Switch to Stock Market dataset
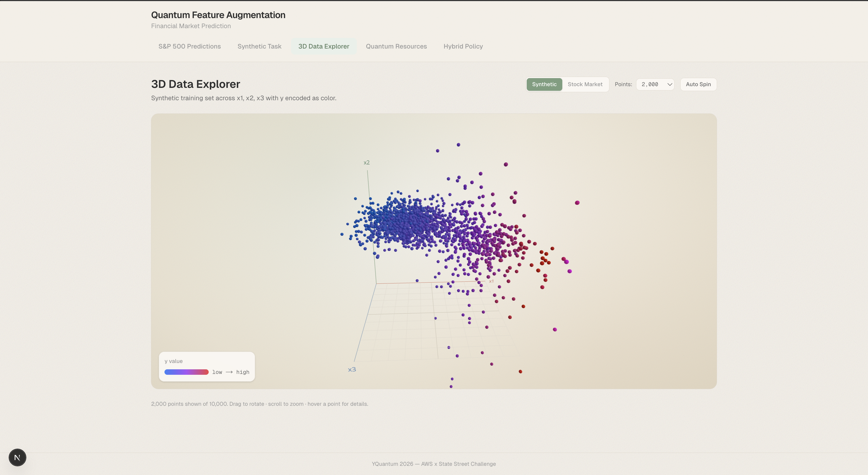This screenshot has width=868, height=475. coord(585,84)
